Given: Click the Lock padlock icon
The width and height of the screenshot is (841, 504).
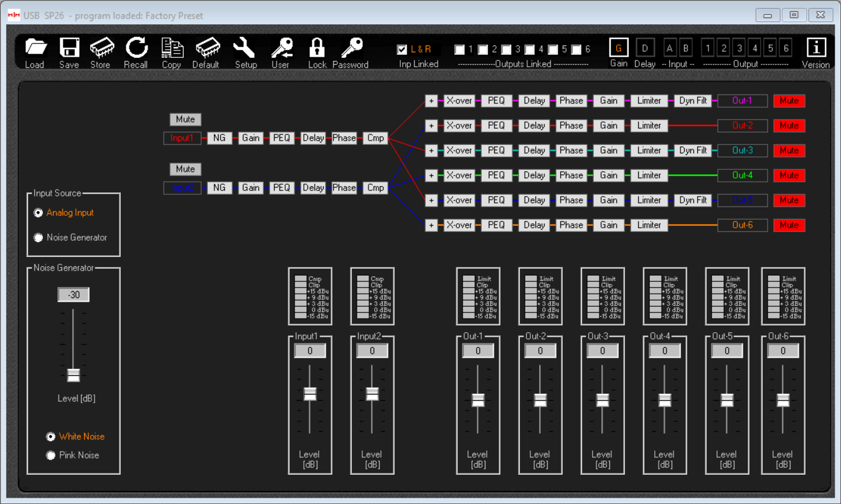Looking at the screenshot, I should (x=317, y=48).
